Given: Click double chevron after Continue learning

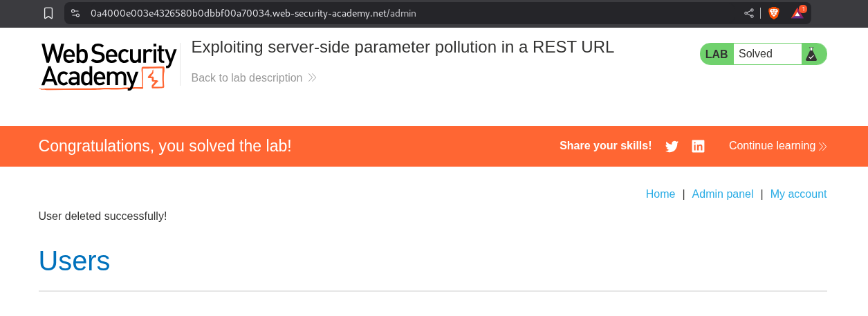Looking at the screenshot, I should click(823, 147).
